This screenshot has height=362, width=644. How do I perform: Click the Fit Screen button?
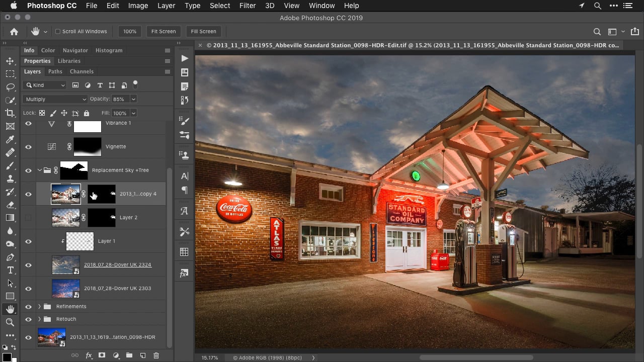164,31
